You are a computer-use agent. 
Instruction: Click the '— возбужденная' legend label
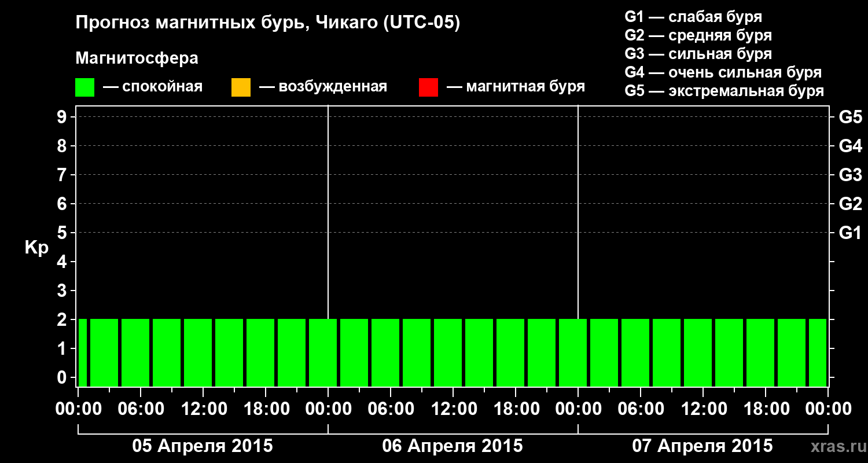[323, 87]
